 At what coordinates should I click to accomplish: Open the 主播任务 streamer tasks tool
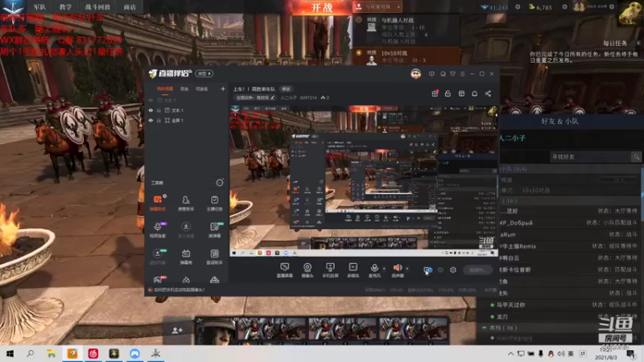click(x=214, y=203)
